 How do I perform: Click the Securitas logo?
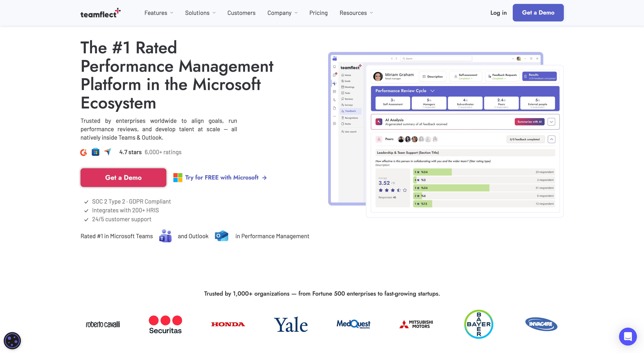165,324
